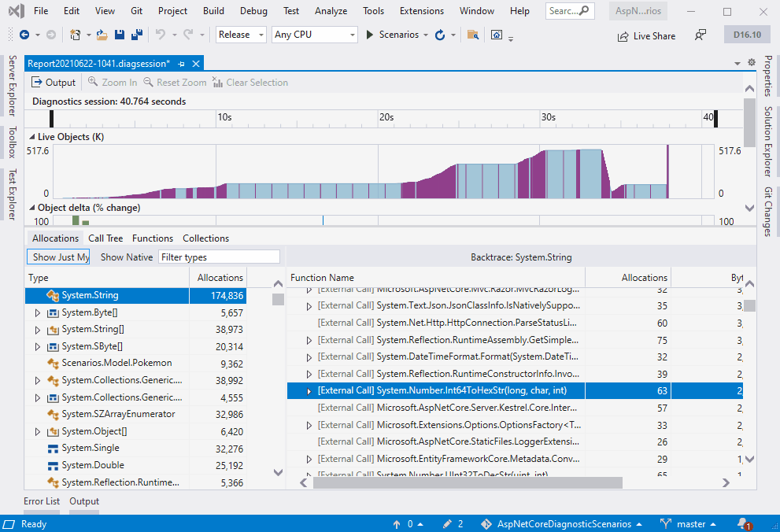Select the HttpConnection.ParseStatusLine backtrace row
Screen dimensions: 780x532
(515, 323)
